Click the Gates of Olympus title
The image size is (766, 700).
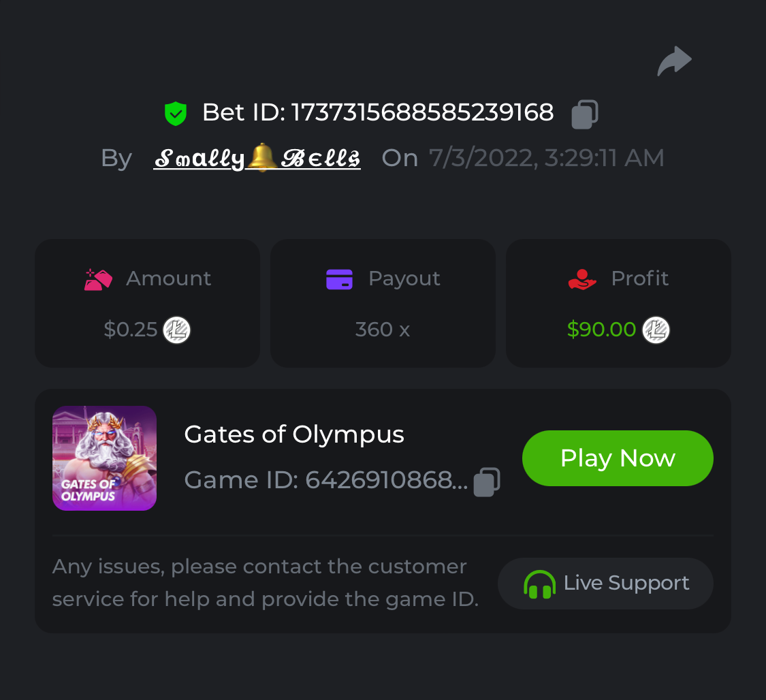pos(294,434)
